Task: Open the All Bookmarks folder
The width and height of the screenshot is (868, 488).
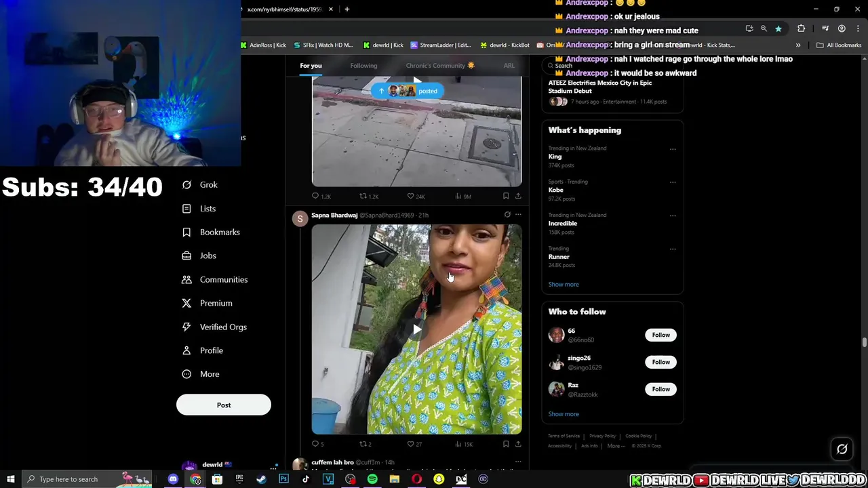Action: [839, 45]
